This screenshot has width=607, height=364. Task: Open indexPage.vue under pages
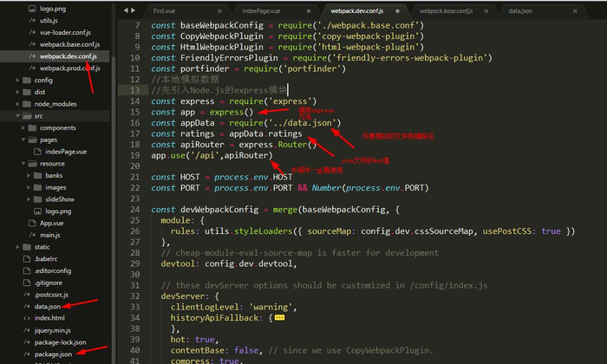[x=66, y=152]
